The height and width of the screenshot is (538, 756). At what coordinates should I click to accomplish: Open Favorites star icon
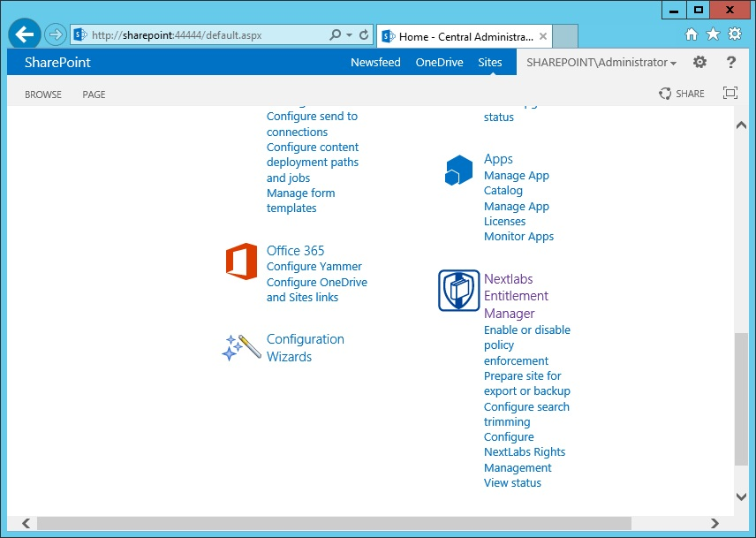coord(713,34)
